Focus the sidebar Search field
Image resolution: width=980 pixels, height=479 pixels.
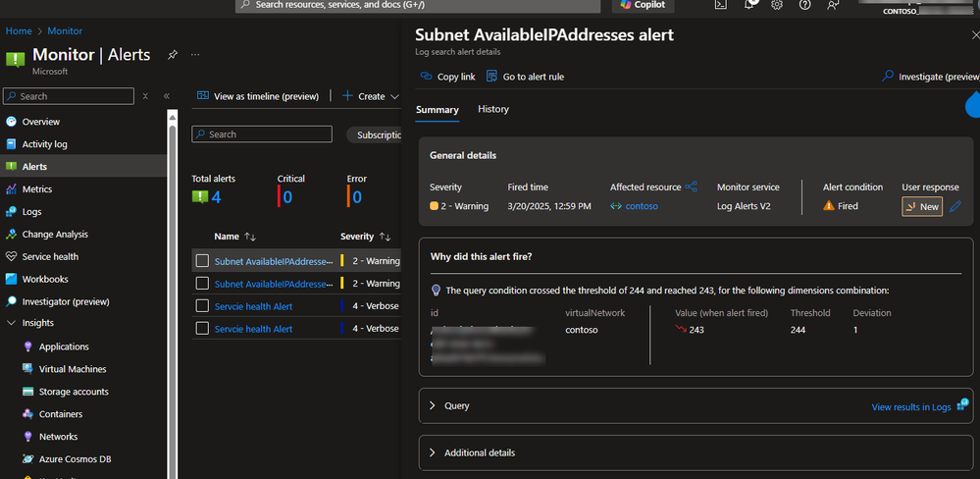[x=69, y=96]
